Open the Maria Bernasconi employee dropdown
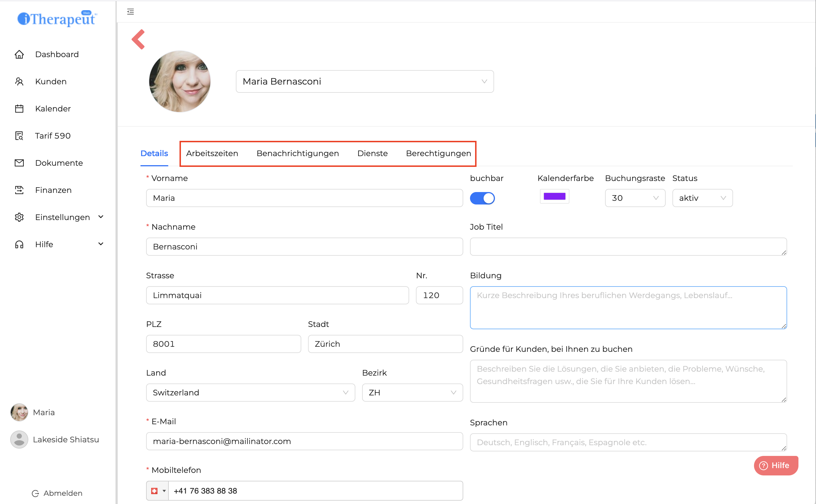Screen dimensions: 816x504 point(364,81)
